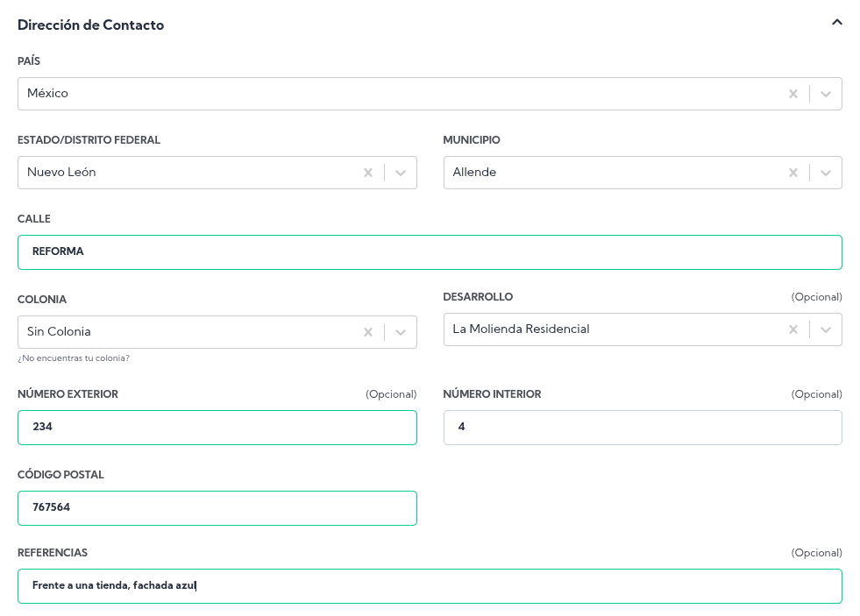Clear the Nuevo León state selection
The height and width of the screenshot is (616, 860).
pos(368,173)
